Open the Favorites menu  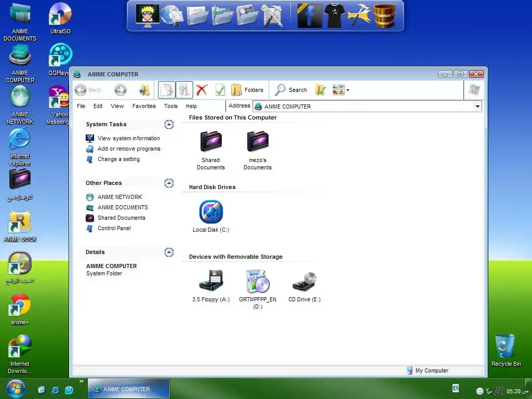click(144, 106)
